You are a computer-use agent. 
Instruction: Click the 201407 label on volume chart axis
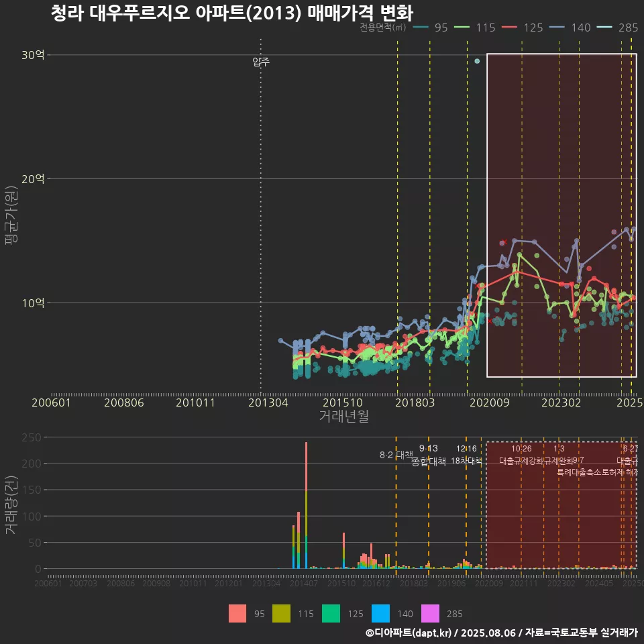pyautogui.click(x=304, y=583)
